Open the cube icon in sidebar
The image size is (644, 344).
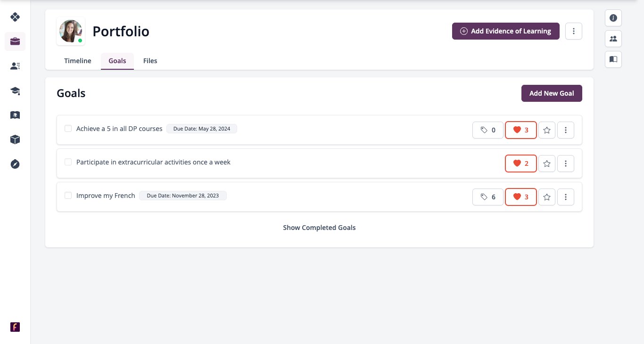click(x=15, y=139)
